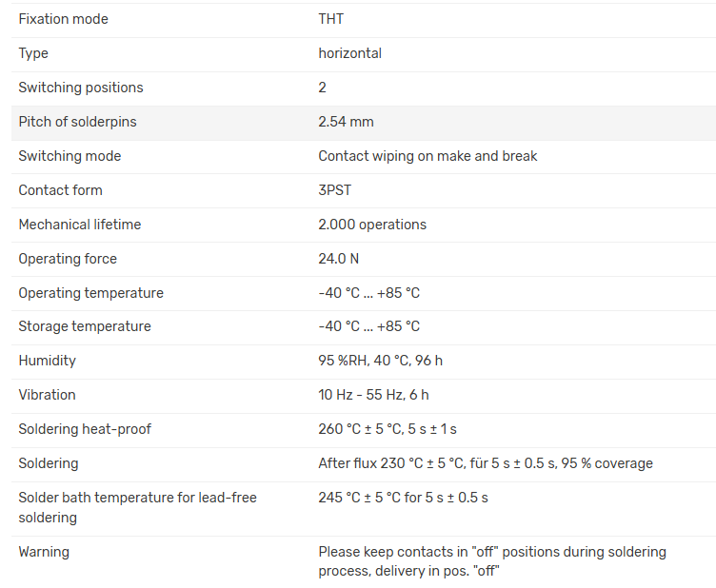Click the "Soldering heat-proof" label
The height and width of the screenshot is (588, 716).
[x=85, y=429]
